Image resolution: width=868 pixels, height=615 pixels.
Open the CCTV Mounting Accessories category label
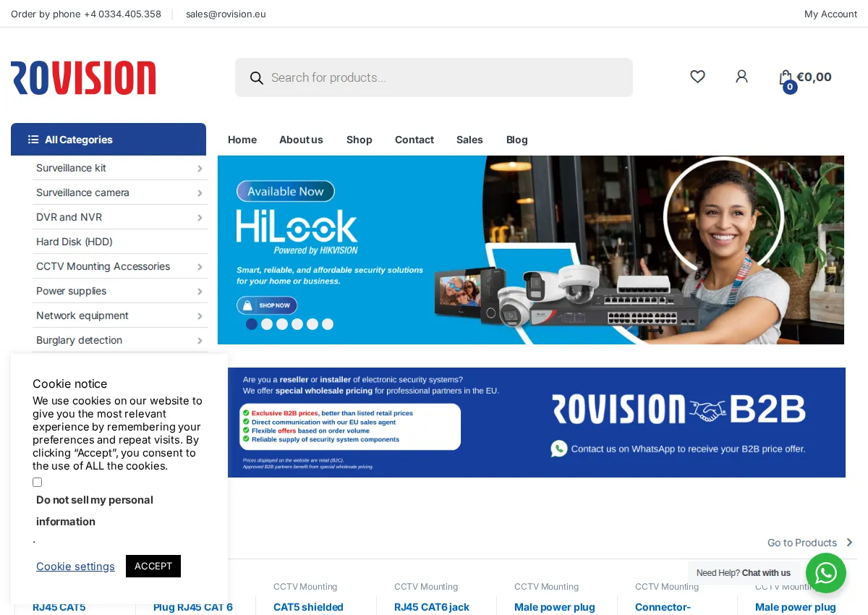tap(103, 266)
